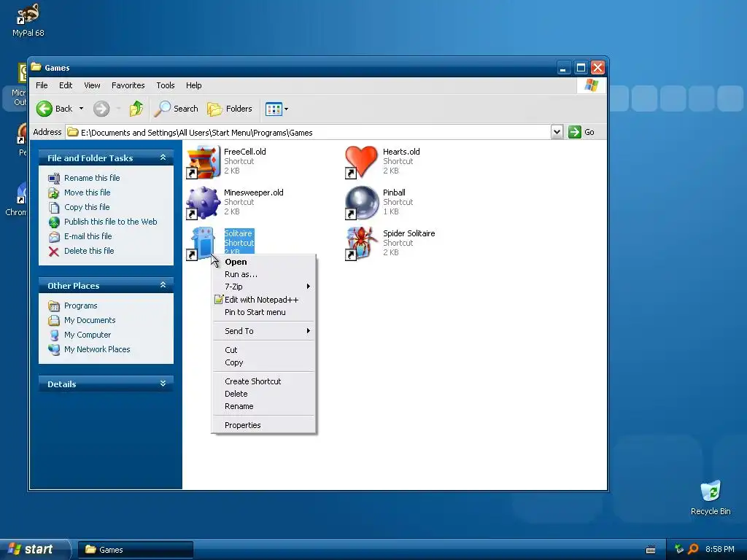The width and height of the screenshot is (747, 560).
Task: Collapse the File and Folder Tasks panel
Action: pyautogui.click(x=163, y=157)
